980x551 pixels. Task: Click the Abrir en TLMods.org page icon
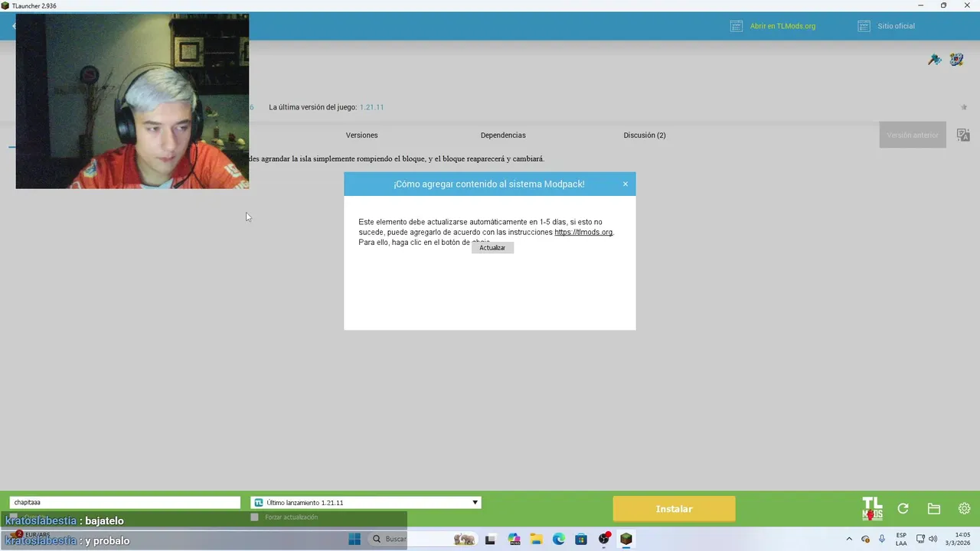(x=737, y=26)
